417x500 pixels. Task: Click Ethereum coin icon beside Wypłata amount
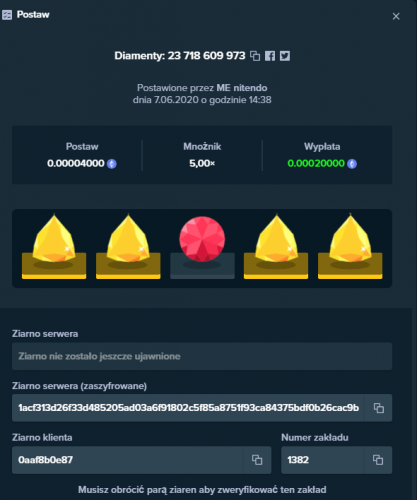352,164
